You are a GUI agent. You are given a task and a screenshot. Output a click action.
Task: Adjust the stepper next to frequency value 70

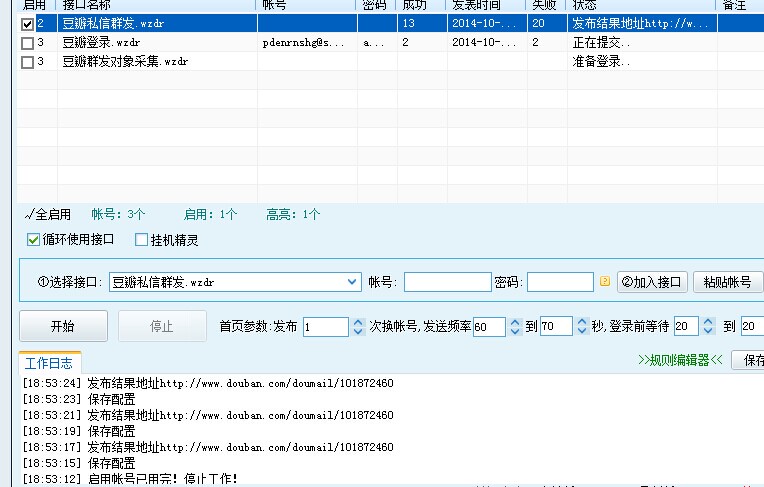coord(582,327)
